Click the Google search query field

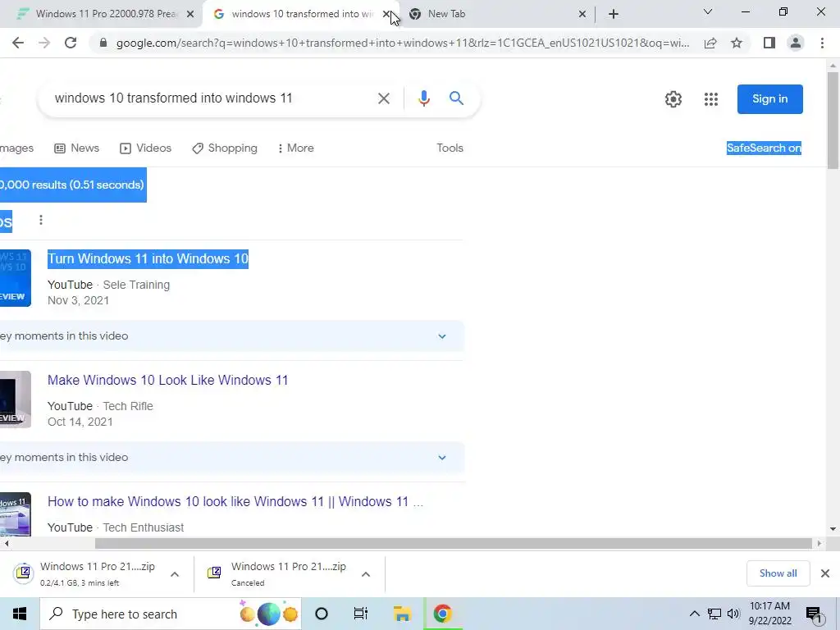[209, 98]
